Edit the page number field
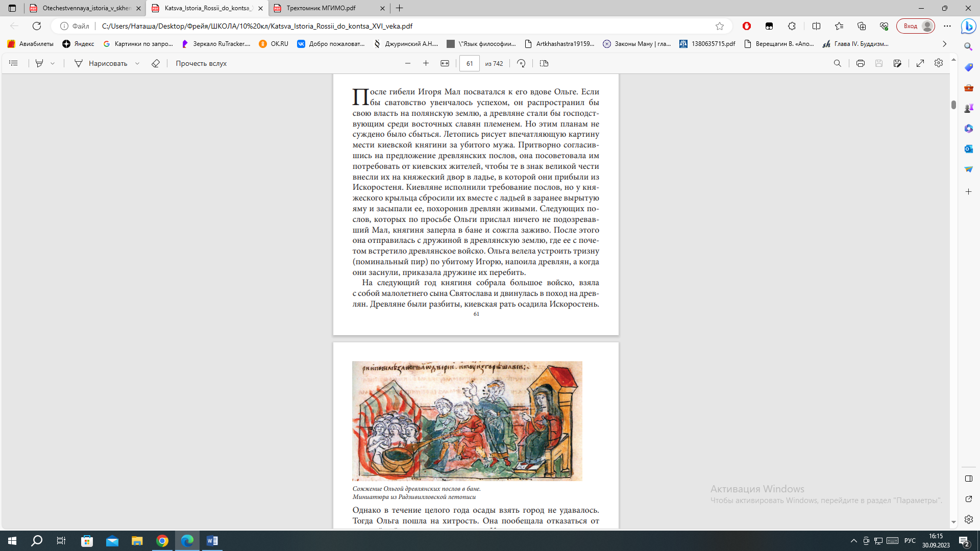980x551 pixels. pos(470,63)
